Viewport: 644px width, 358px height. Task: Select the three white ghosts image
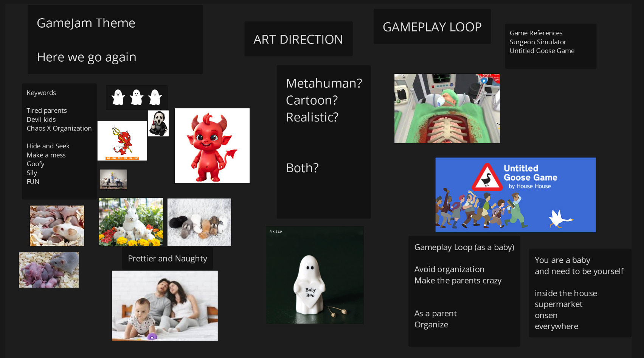[x=137, y=97]
